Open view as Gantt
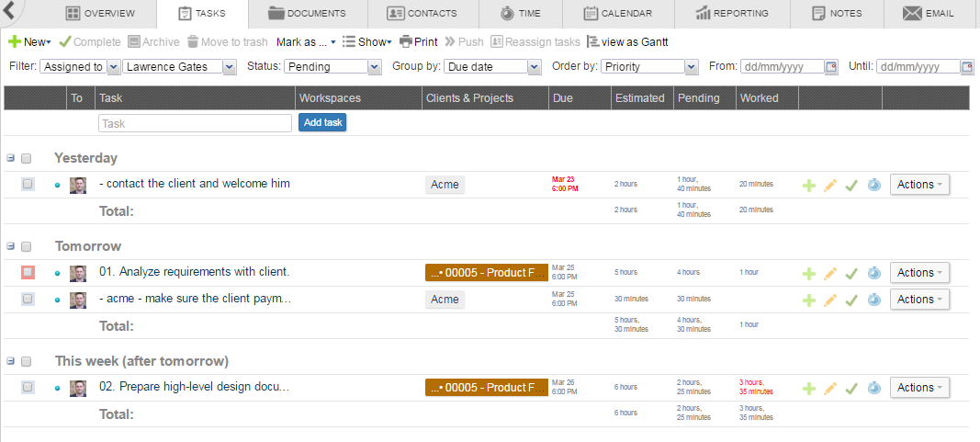The width and height of the screenshot is (980, 442). (627, 42)
